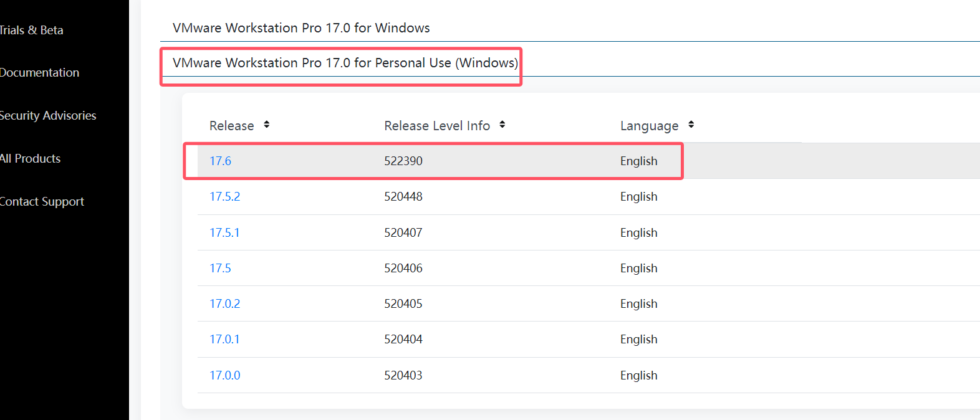Sort table by Language column
The image size is (980, 420).
click(x=691, y=125)
